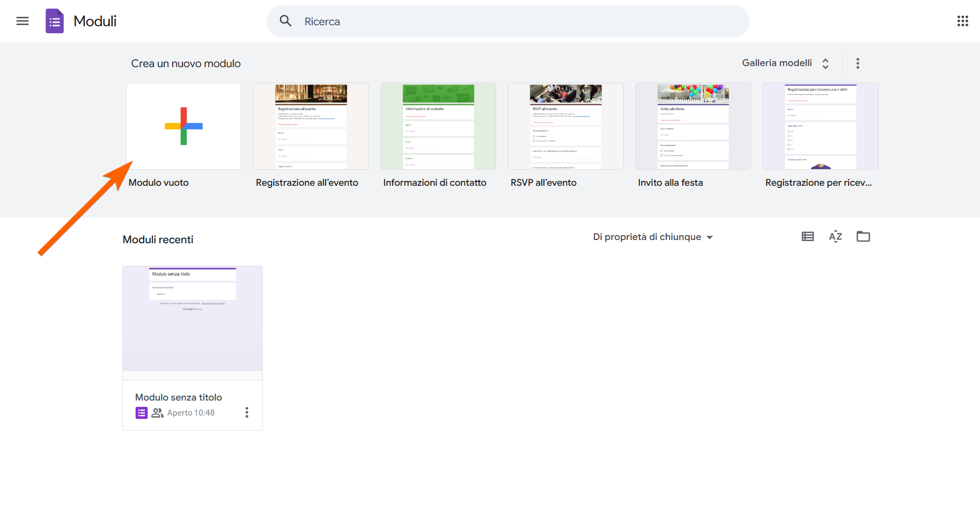Screen dimensions: 980x509
Task: Open the main navigation hamburger menu
Action: 22,21
